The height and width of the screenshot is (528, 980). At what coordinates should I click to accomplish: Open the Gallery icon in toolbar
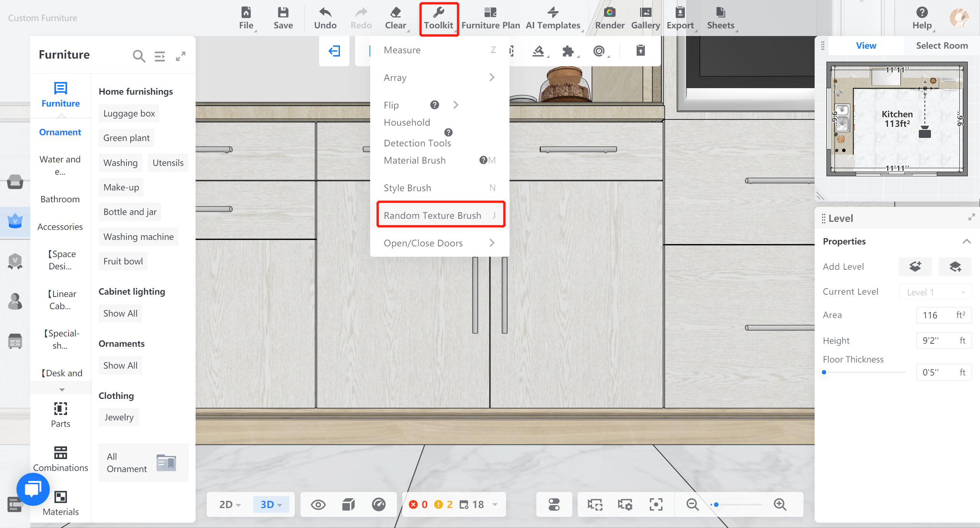click(x=645, y=13)
